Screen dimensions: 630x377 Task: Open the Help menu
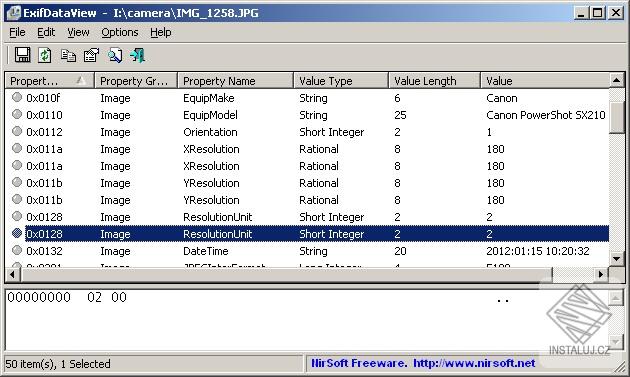coord(161,32)
